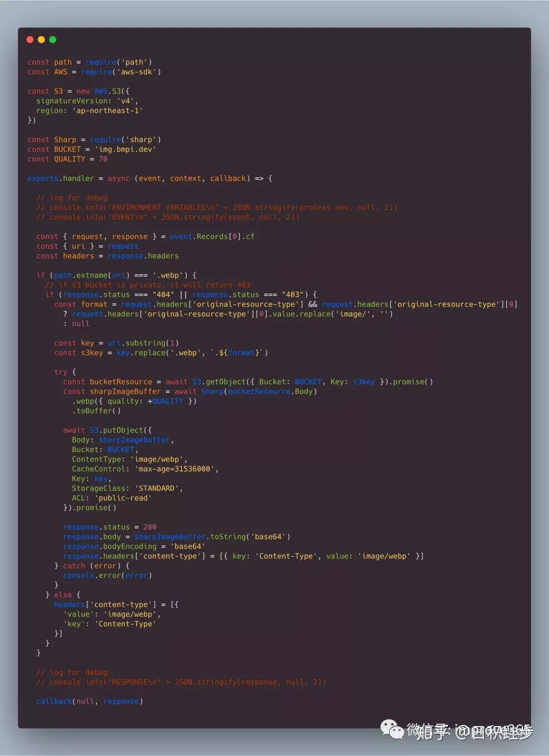The image size is (549, 756).
Task: Click the line "const key = uri.substring(1)"
Action: coord(116,343)
